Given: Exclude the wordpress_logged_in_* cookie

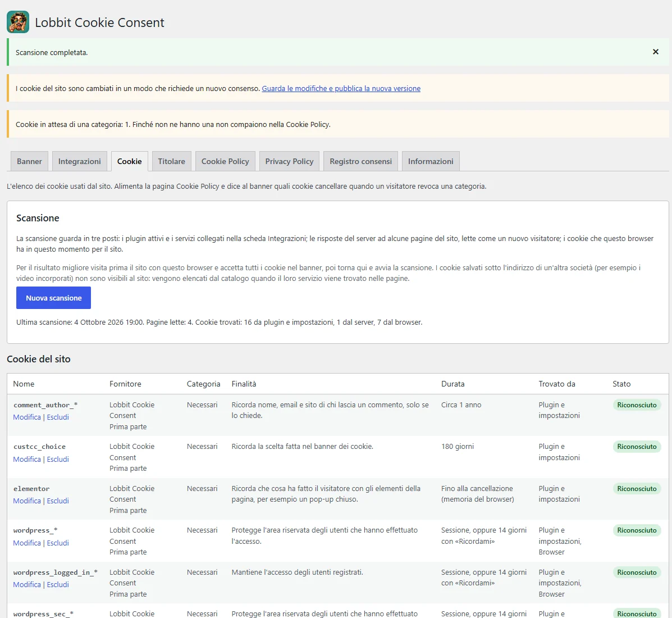Looking at the screenshot, I should pyautogui.click(x=58, y=584).
